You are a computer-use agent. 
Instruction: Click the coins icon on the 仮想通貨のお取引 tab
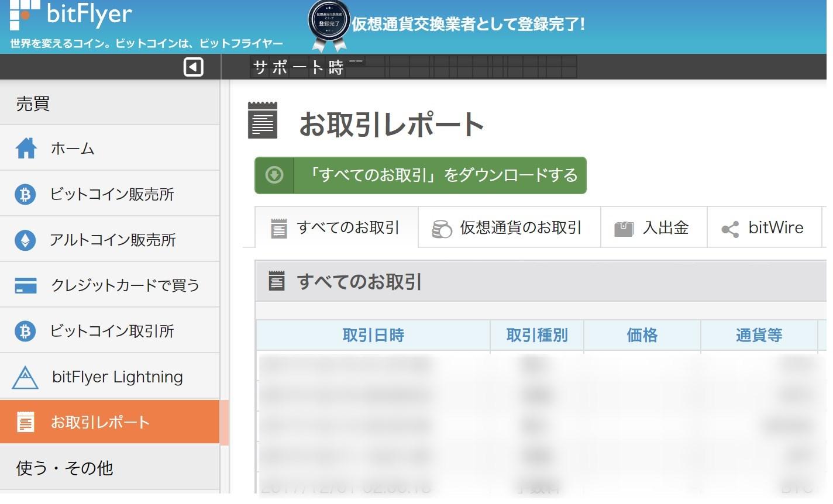coord(442,229)
